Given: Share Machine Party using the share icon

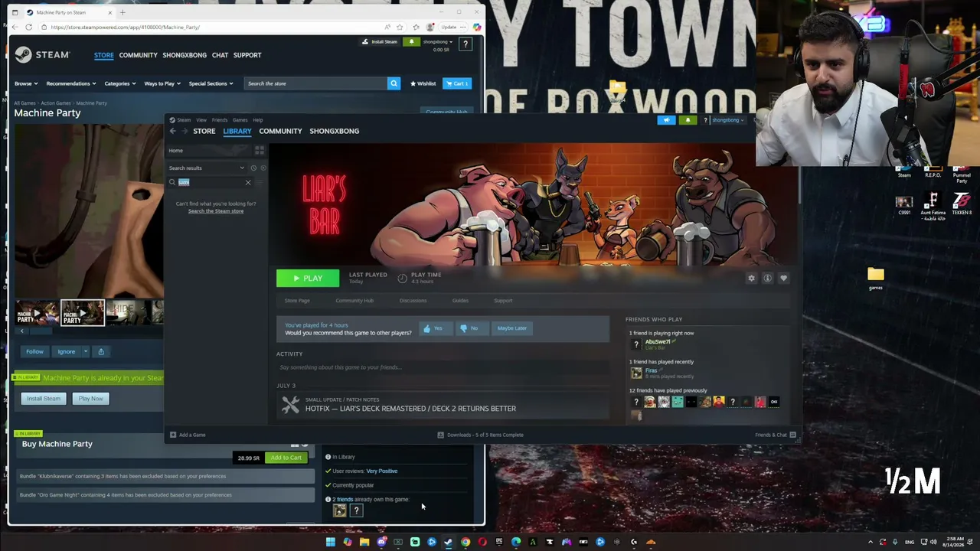Looking at the screenshot, I should click(100, 351).
